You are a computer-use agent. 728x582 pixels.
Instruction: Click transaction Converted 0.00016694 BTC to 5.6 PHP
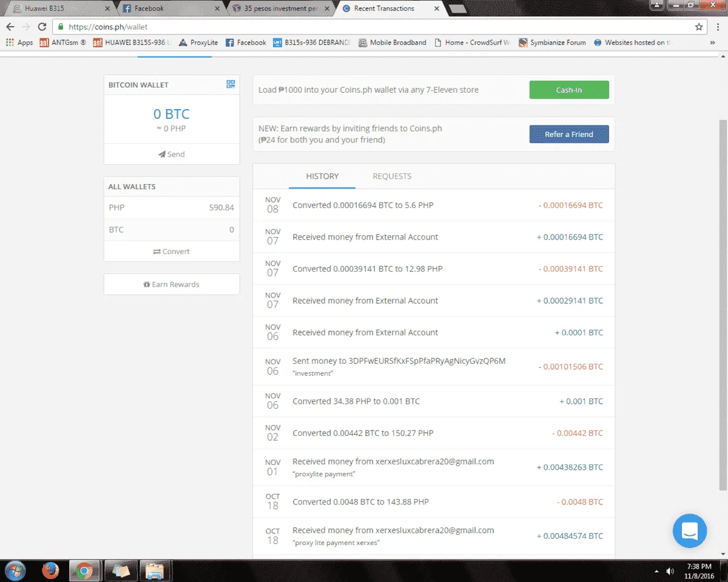[434, 205]
